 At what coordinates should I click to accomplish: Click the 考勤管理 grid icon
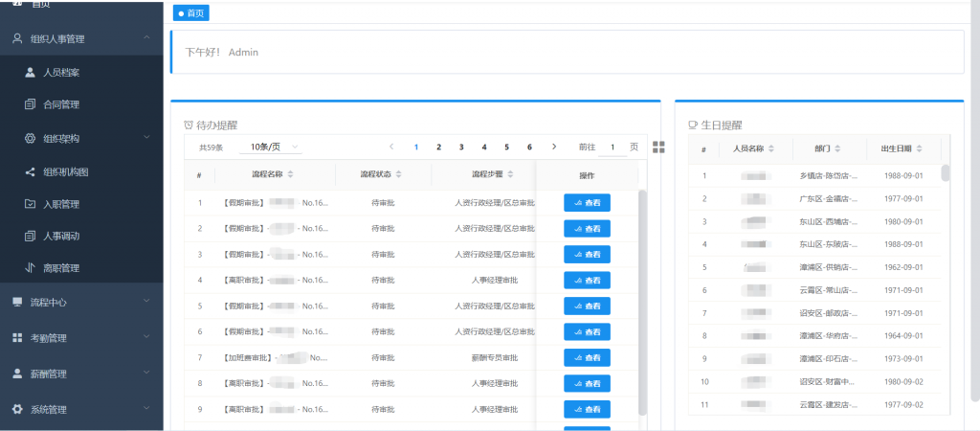[x=16, y=338]
